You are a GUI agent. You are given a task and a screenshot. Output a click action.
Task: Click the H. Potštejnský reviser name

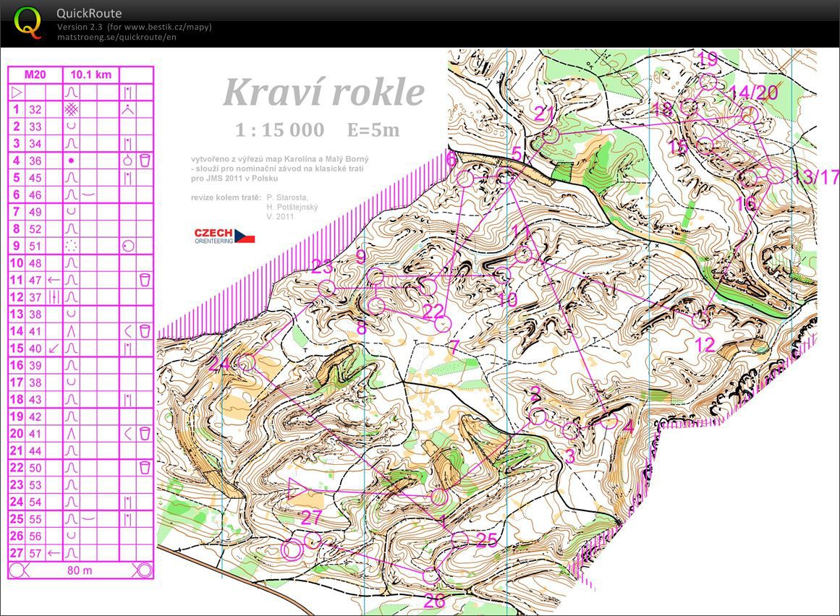click(x=292, y=207)
